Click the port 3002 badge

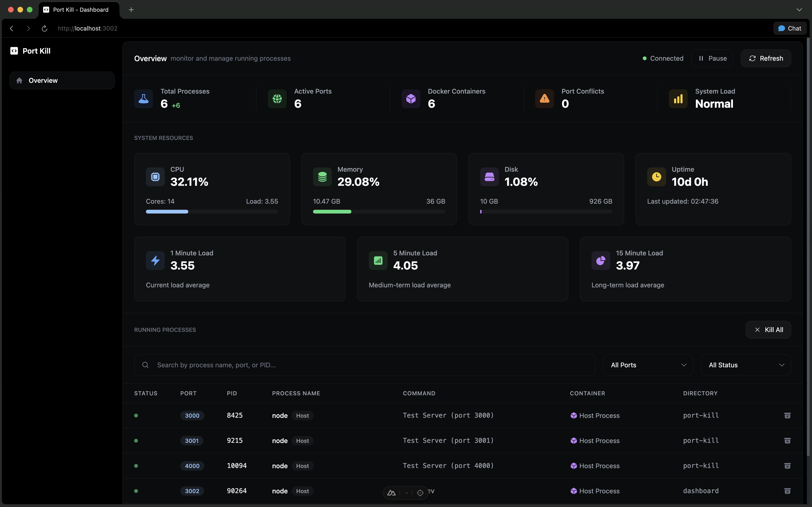click(x=192, y=491)
